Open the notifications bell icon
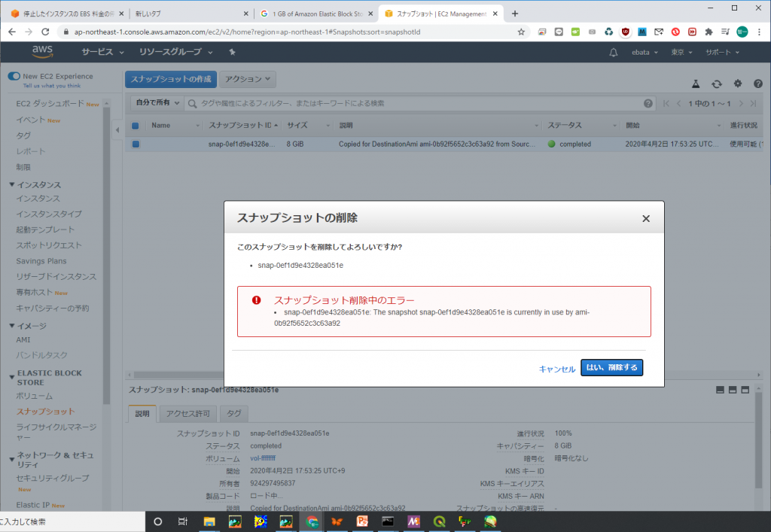This screenshot has width=771, height=532. click(614, 52)
